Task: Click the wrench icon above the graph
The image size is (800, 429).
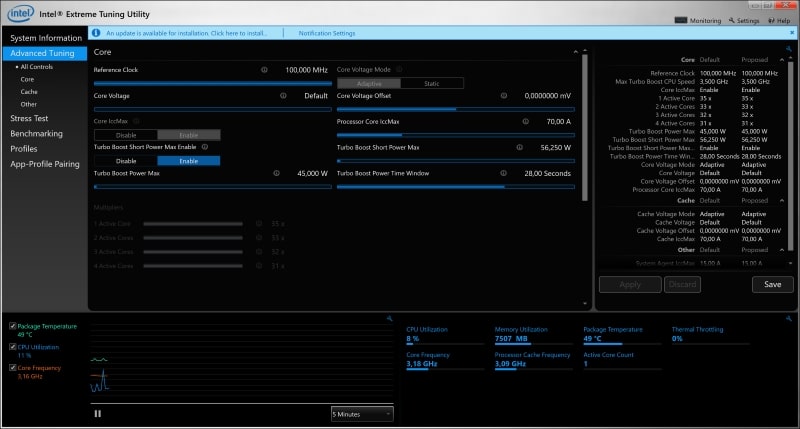Action: pos(389,318)
